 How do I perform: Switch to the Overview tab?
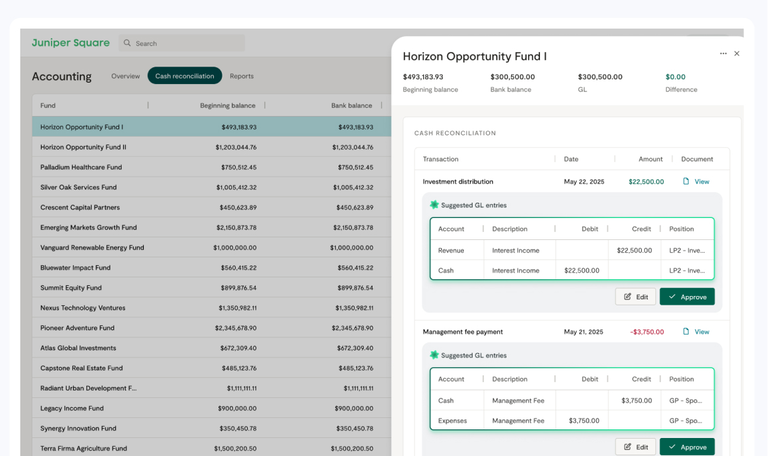point(125,76)
